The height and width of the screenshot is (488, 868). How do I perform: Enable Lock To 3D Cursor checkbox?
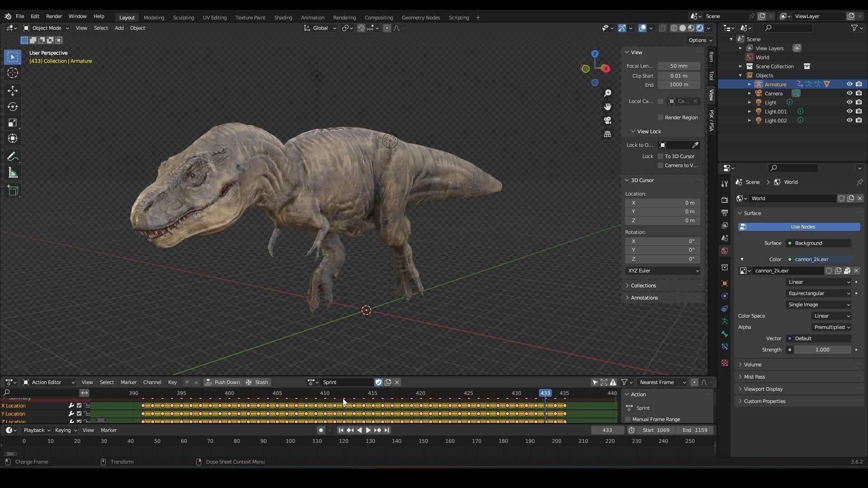pyautogui.click(x=660, y=156)
